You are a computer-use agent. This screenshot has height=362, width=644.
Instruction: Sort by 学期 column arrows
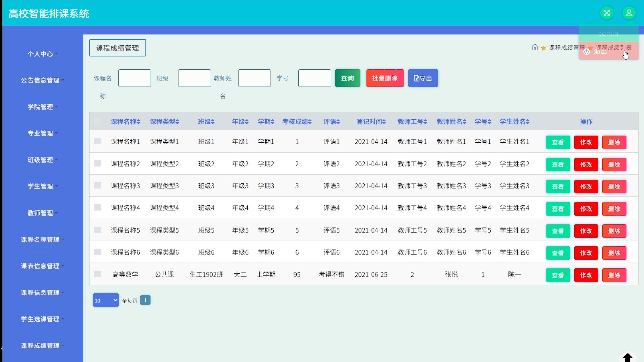pyautogui.click(x=272, y=122)
